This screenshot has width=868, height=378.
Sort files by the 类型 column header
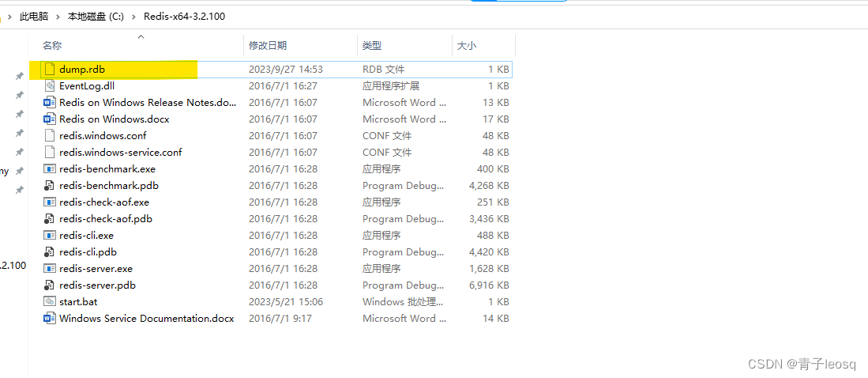[372, 46]
